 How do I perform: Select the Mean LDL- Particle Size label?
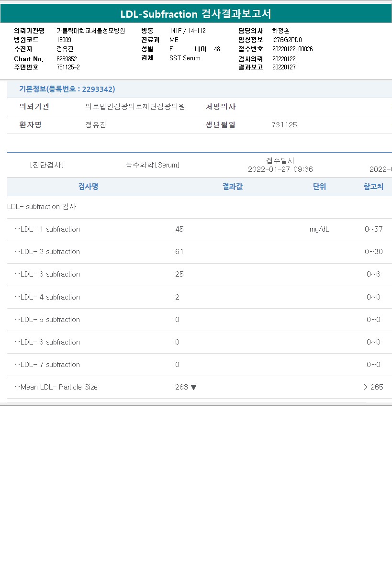tap(56, 387)
